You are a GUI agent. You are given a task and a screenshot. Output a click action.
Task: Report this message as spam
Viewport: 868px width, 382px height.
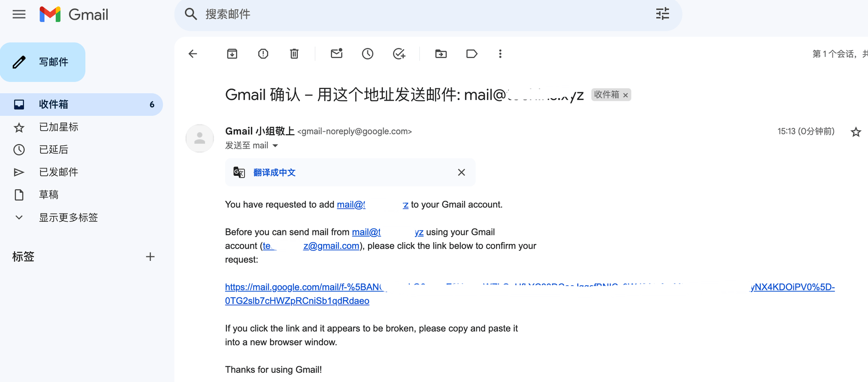pyautogui.click(x=263, y=54)
